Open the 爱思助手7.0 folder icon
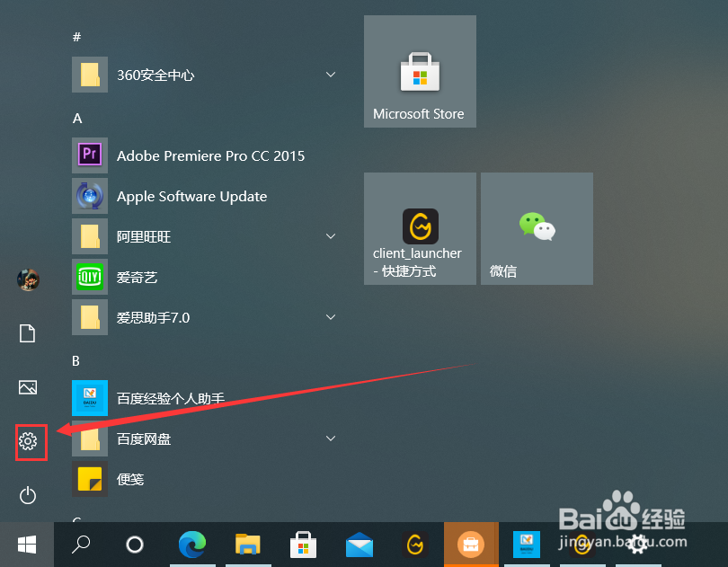Screen dimensions: 728x567 90,317
